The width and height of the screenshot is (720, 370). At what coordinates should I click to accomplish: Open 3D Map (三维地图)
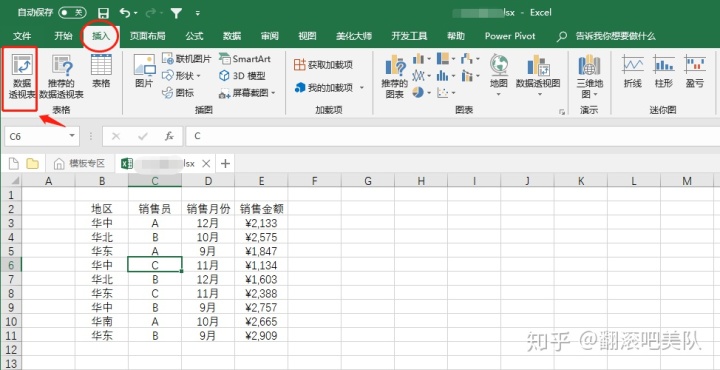tap(590, 77)
